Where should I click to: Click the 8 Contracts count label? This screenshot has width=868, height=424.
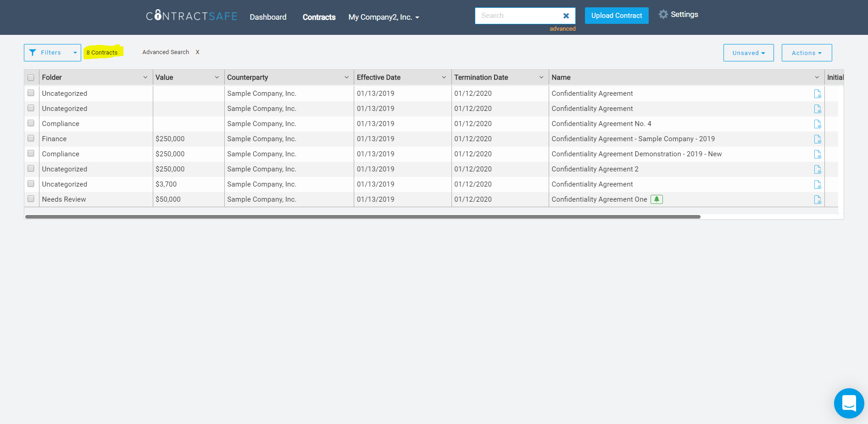coord(102,53)
